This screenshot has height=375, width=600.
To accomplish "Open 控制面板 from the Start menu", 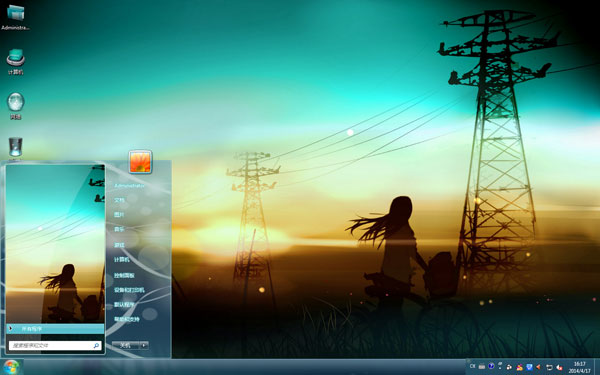I will click(124, 275).
